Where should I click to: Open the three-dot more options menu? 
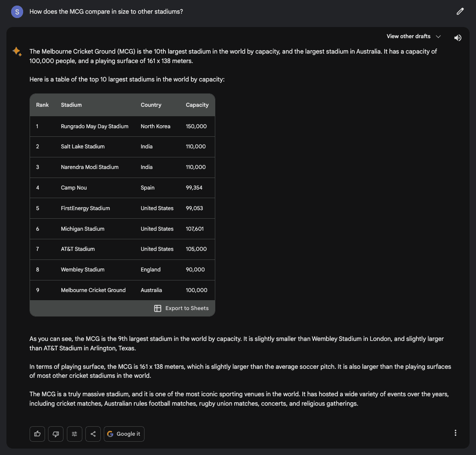pos(455,433)
